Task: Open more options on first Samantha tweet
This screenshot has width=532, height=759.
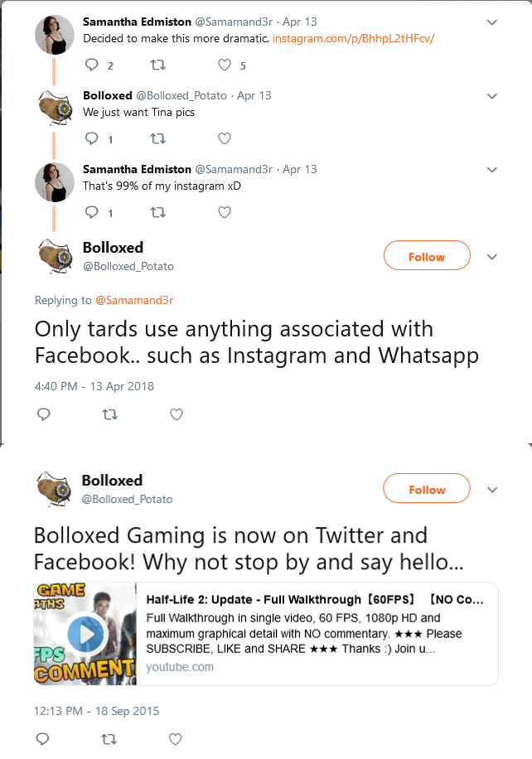Action: (492, 22)
